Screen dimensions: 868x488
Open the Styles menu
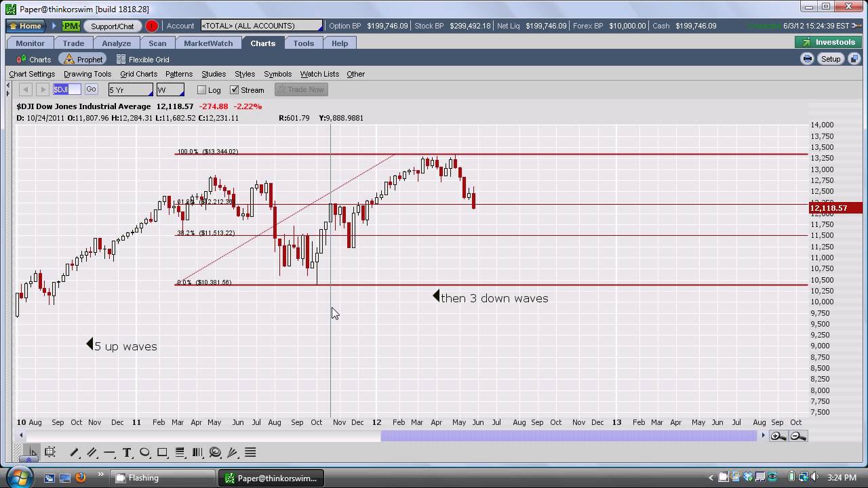[245, 74]
